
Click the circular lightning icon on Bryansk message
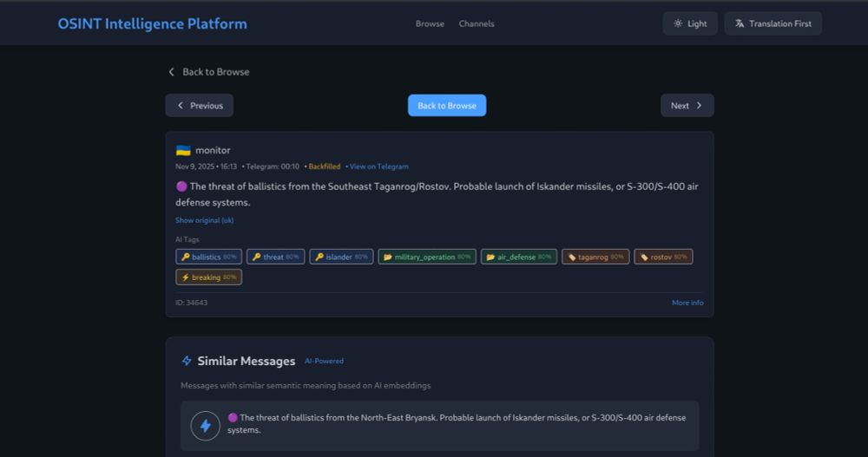(x=206, y=426)
